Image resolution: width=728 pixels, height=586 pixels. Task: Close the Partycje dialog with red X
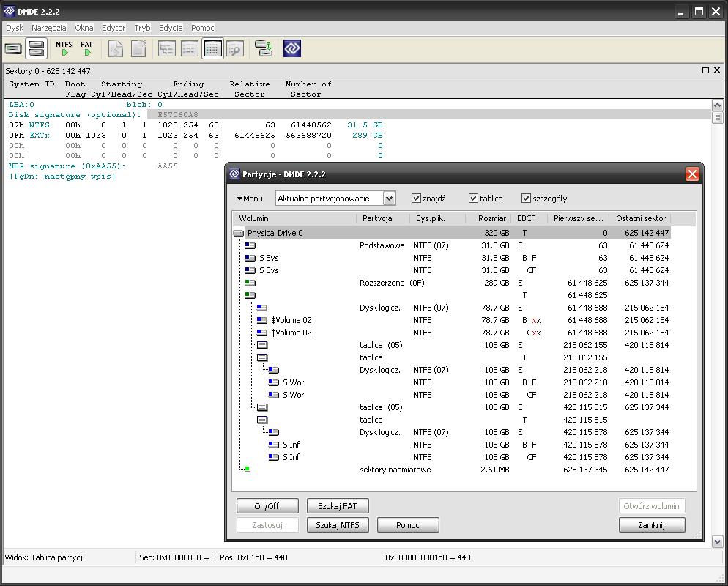click(692, 174)
